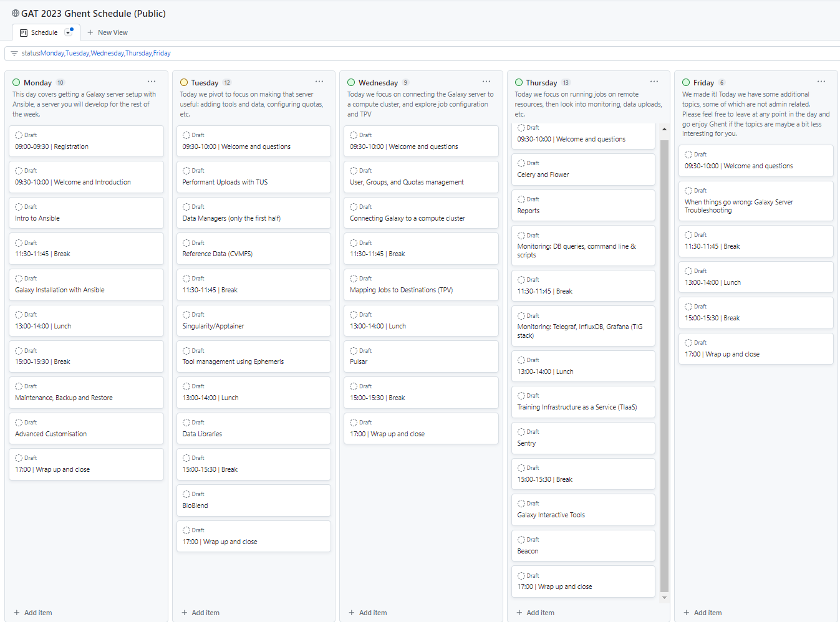Open Monitoring: DB queries, command line card
The image size is (840, 622).
click(583, 246)
